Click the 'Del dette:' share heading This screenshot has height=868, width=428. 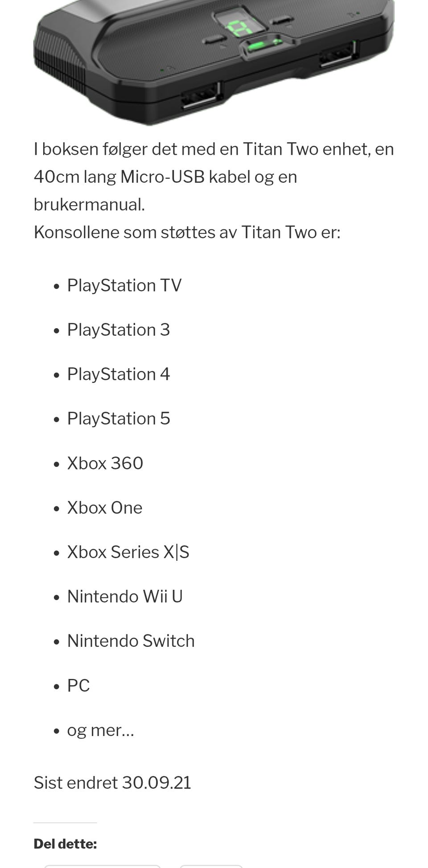tap(65, 844)
